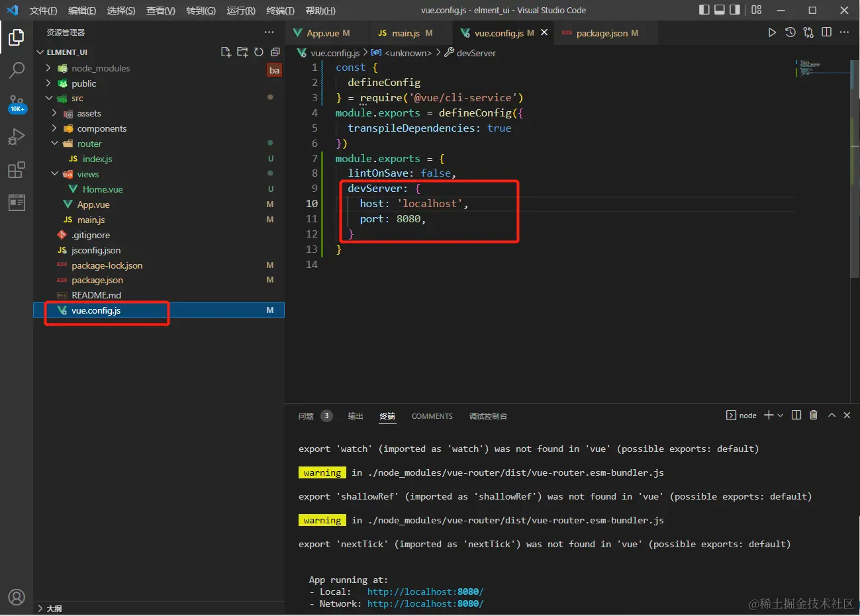Collapse the views folder
860x616 pixels.
pyautogui.click(x=54, y=174)
